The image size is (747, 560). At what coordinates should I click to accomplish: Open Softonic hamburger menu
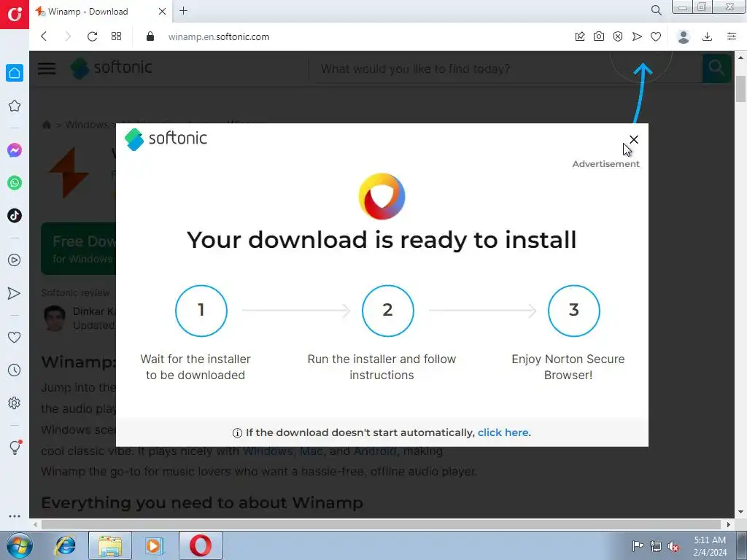click(x=47, y=69)
